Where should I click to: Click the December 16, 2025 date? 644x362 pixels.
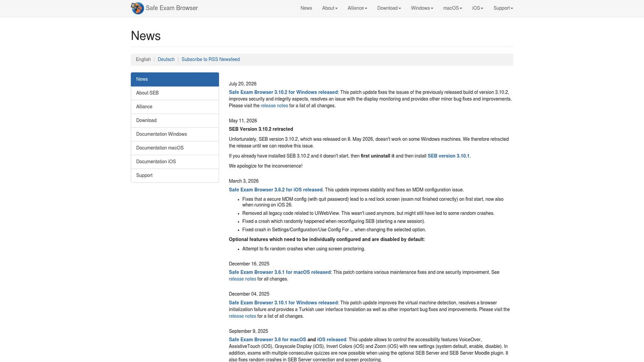(249, 264)
